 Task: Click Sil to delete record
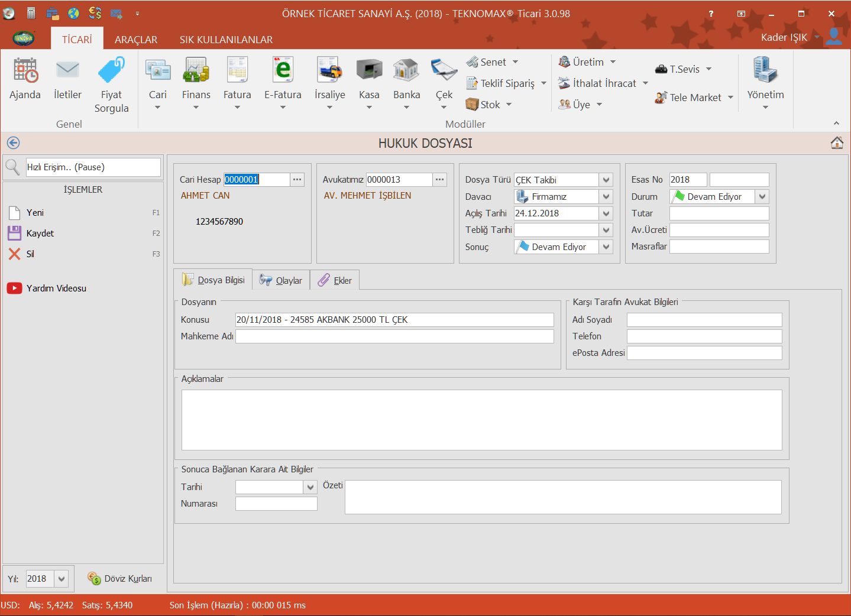30,254
